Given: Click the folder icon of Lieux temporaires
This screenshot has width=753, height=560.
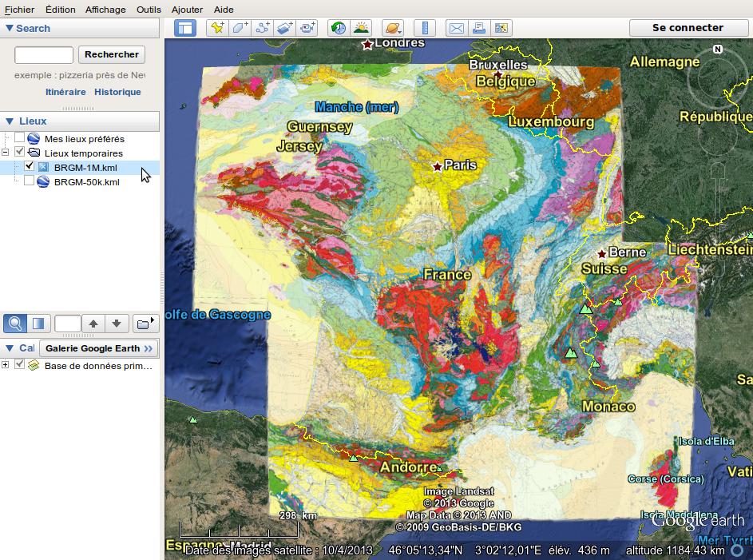Looking at the screenshot, I should 34,153.
